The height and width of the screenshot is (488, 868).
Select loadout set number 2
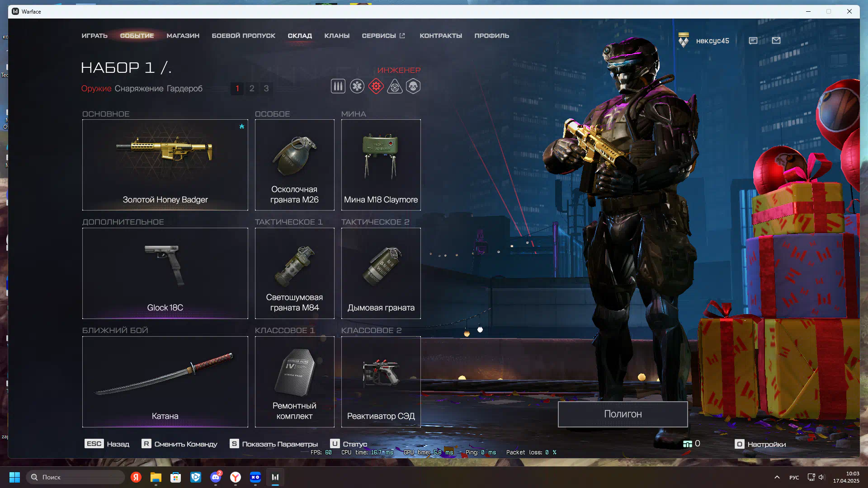pos(252,89)
